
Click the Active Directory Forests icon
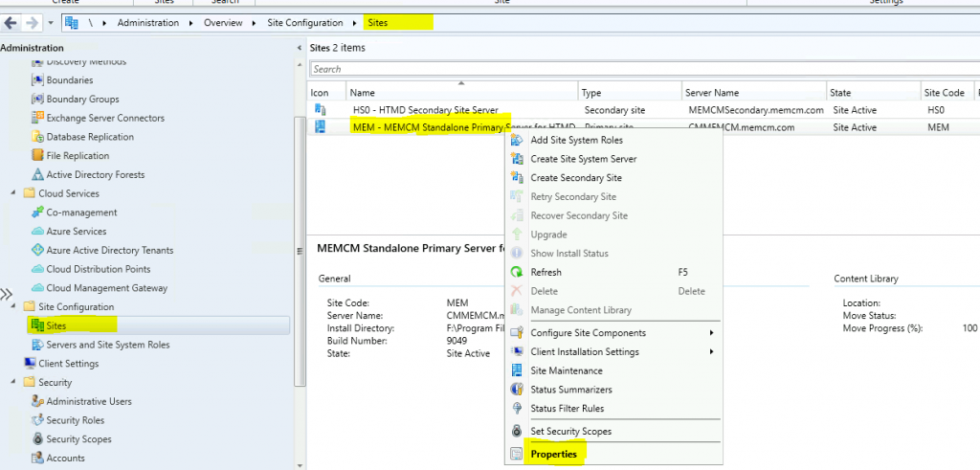click(37, 174)
